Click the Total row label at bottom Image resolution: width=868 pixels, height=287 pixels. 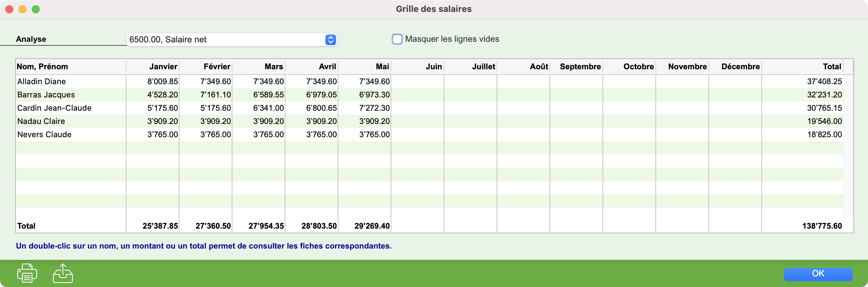tap(26, 226)
